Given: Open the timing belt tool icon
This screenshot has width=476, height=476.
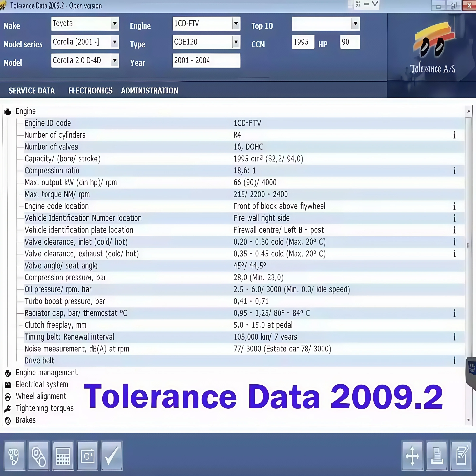Looking at the screenshot, I should coord(14,456).
